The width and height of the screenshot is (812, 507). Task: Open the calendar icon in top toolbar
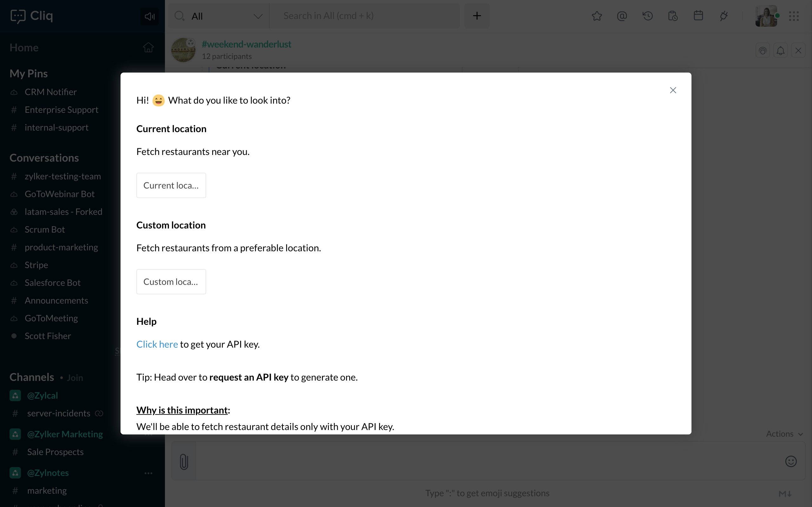point(698,16)
